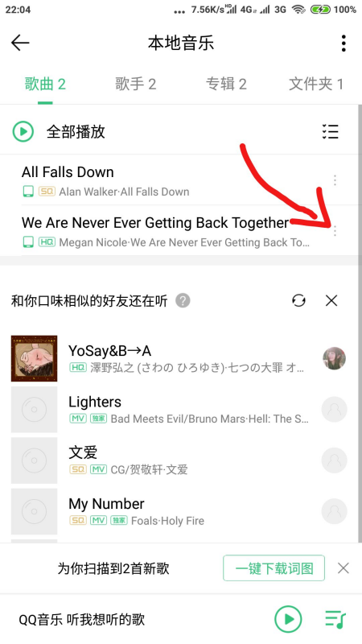The width and height of the screenshot is (362, 644).
Task: Dismiss the friends recommendations section
Action: (x=331, y=301)
